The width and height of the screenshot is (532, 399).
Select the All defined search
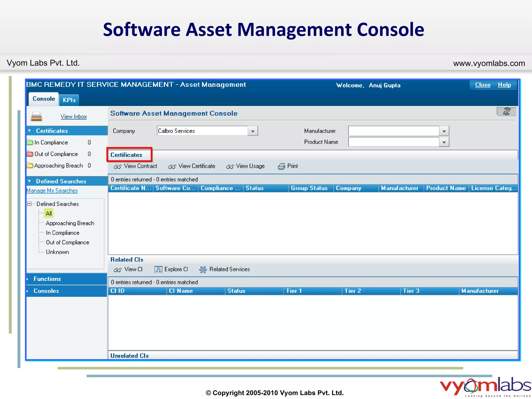tap(49, 214)
